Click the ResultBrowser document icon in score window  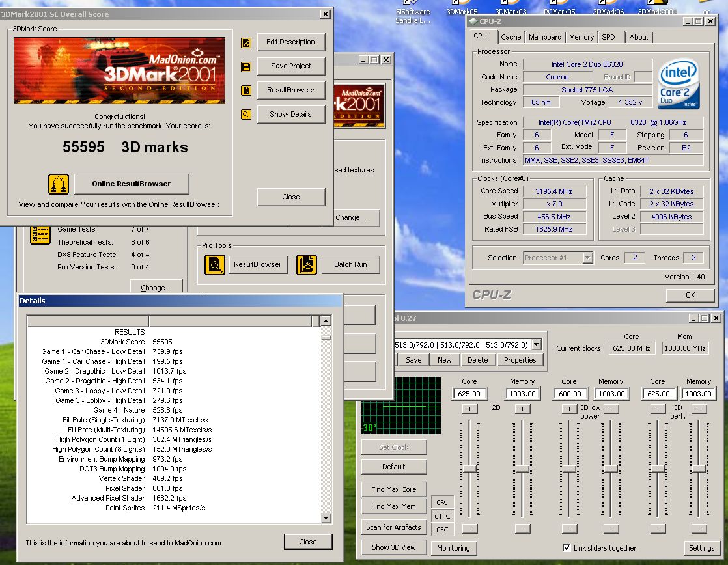click(246, 90)
